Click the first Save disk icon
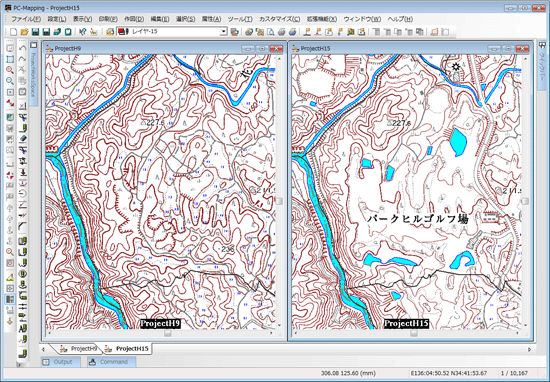 (35, 32)
